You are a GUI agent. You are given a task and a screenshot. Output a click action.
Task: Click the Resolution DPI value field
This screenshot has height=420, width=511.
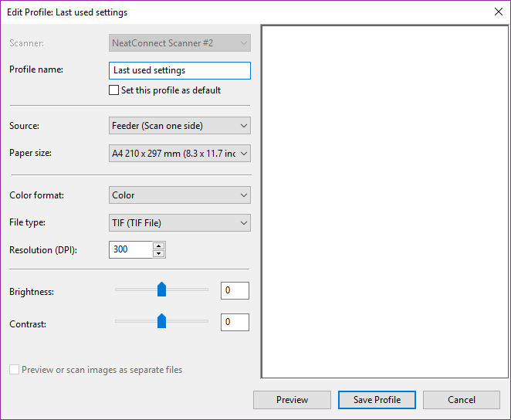pyautogui.click(x=130, y=249)
